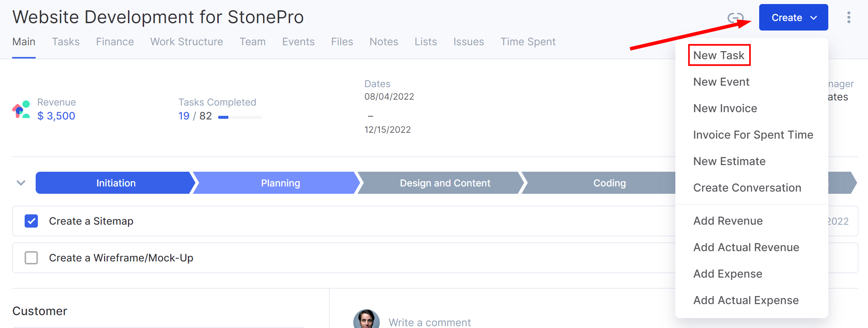Switch to the Main tab

pos(24,42)
